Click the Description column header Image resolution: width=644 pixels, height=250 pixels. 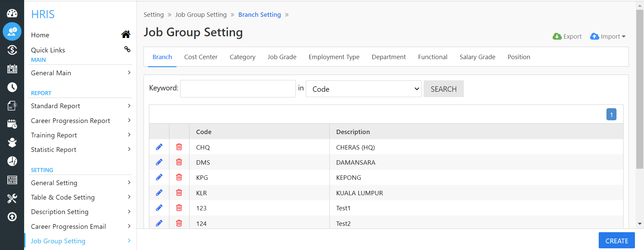point(353,132)
